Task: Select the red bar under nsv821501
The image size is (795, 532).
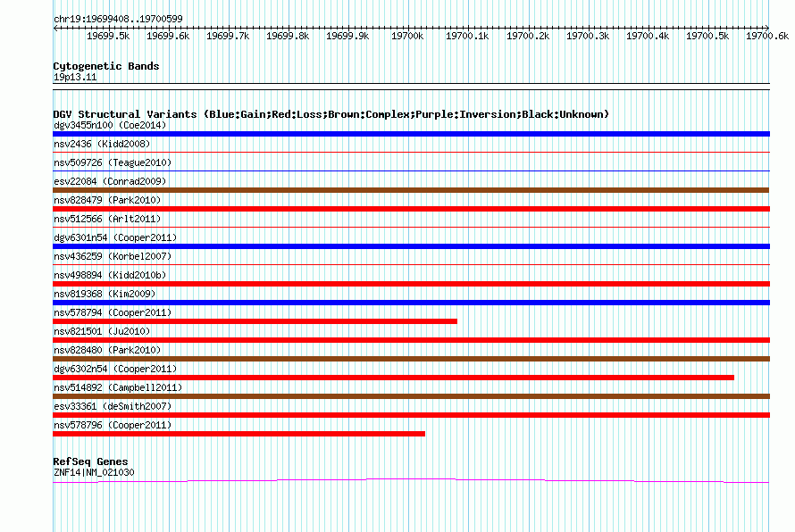Action: click(411, 340)
